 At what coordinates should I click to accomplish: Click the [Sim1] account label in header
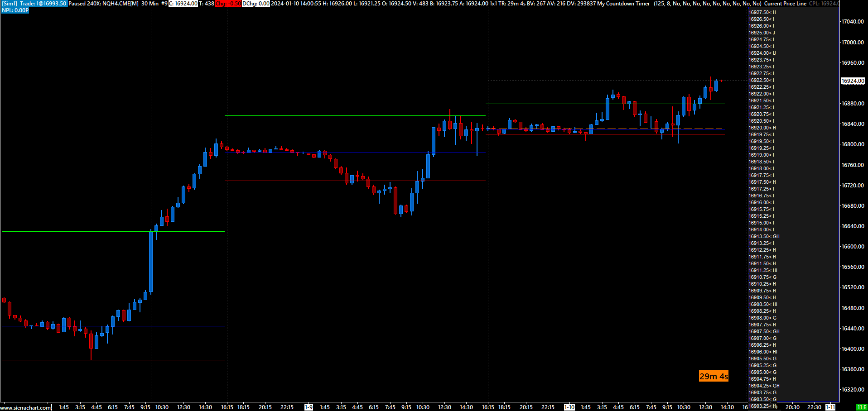(x=10, y=4)
